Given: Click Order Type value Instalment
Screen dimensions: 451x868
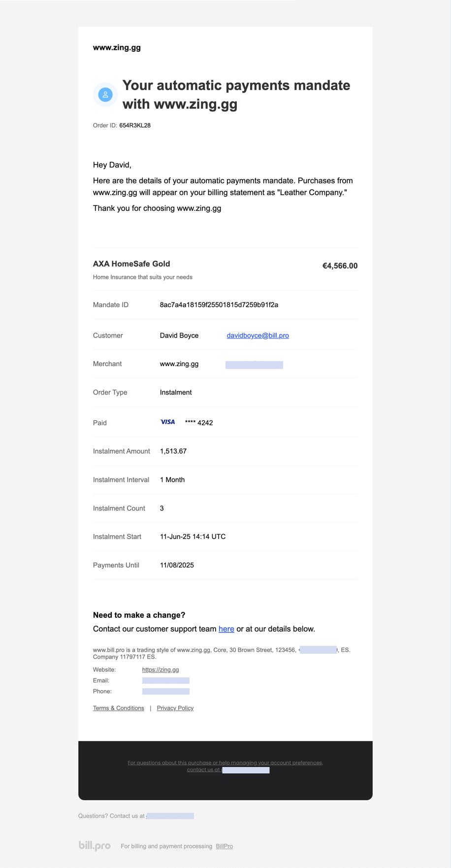Looking at the screenshot, I should click(x=176, y=393).
